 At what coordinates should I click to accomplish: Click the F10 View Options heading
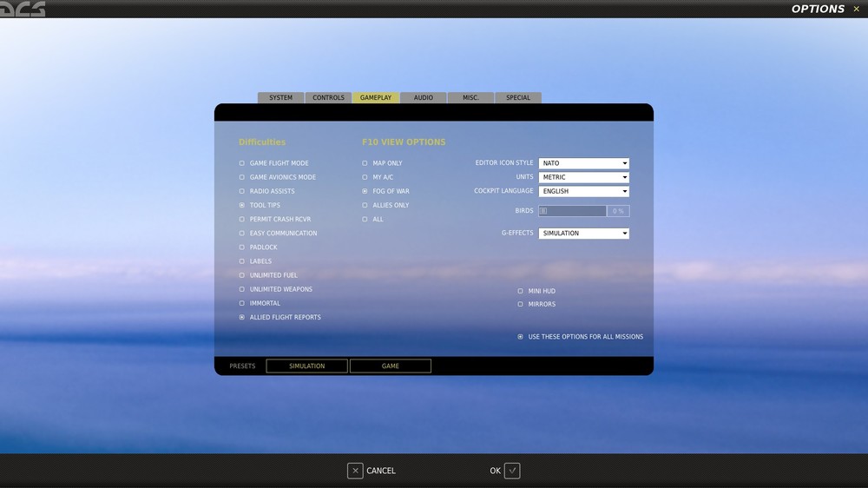point(404,142)
